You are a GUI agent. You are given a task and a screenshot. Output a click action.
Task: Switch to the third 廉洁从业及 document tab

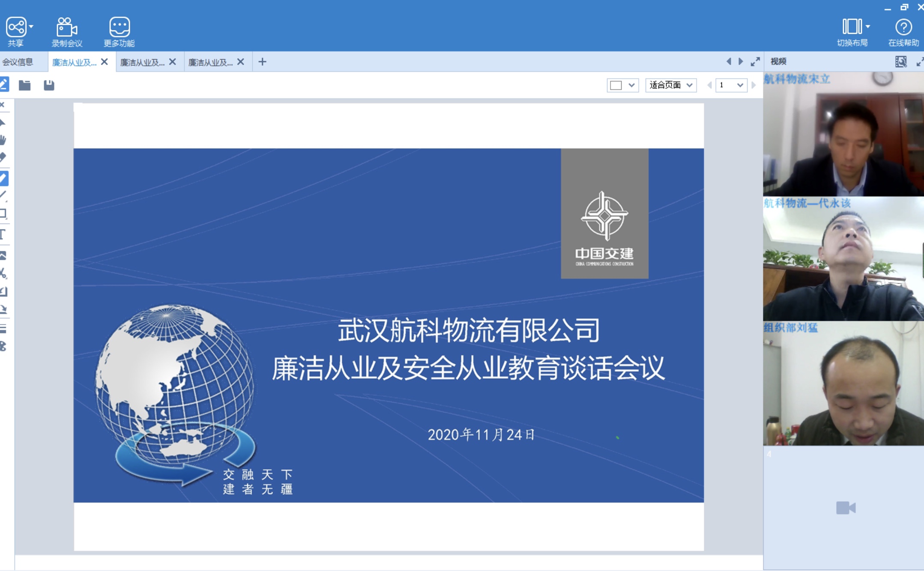click(210, 62)
